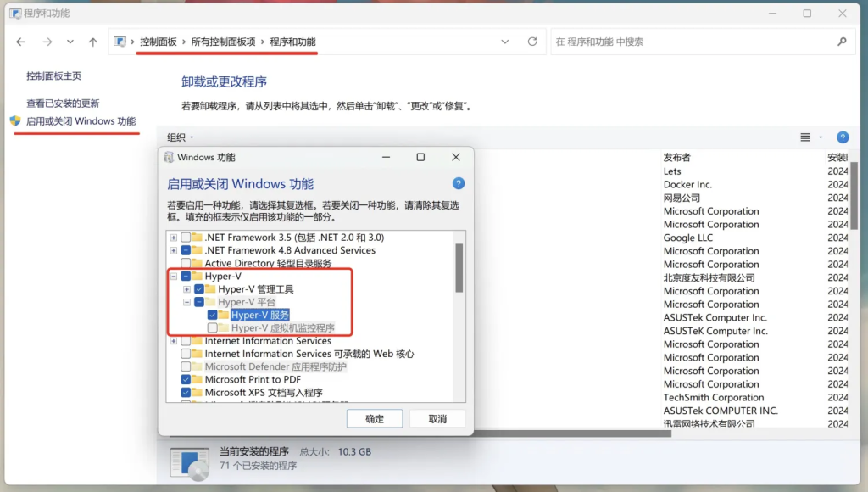Toggle the Hyper-V 平台 checkbox
Viewport: 868px width, 492px height.
click(199, 302)
